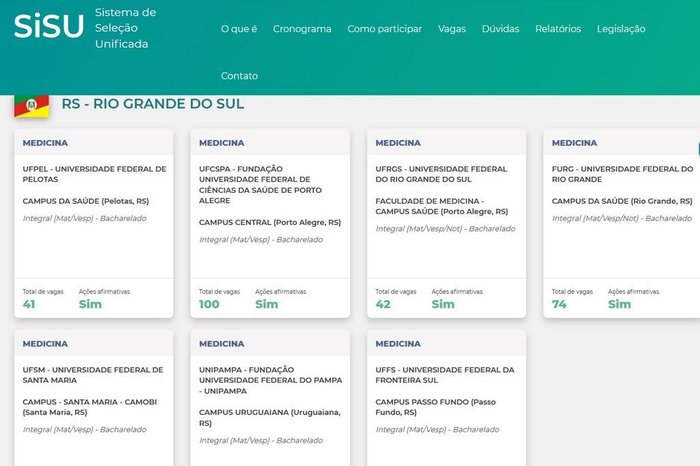Viewport: 700px width, 466px height.
Task: Open the UFRGS Medicina card
Action: pyautogui.click(x=446, y=223)
